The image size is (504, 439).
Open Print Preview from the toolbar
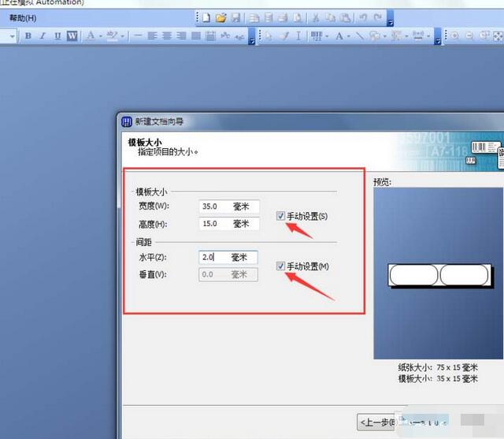(x=298, y=17)
